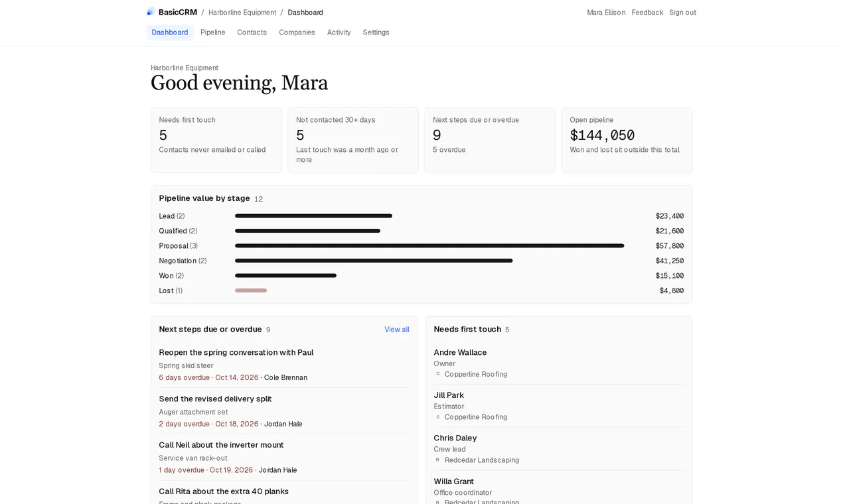843x504 pixels.
Task: Click the BasicCRM logo icon
Action: coord(151,12)
